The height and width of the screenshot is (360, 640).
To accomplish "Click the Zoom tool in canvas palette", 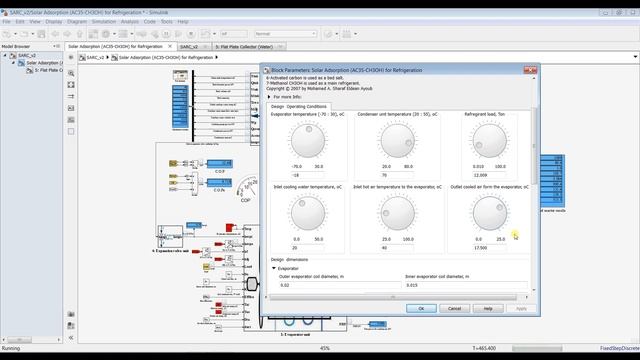I will click(x=71, y=73).
